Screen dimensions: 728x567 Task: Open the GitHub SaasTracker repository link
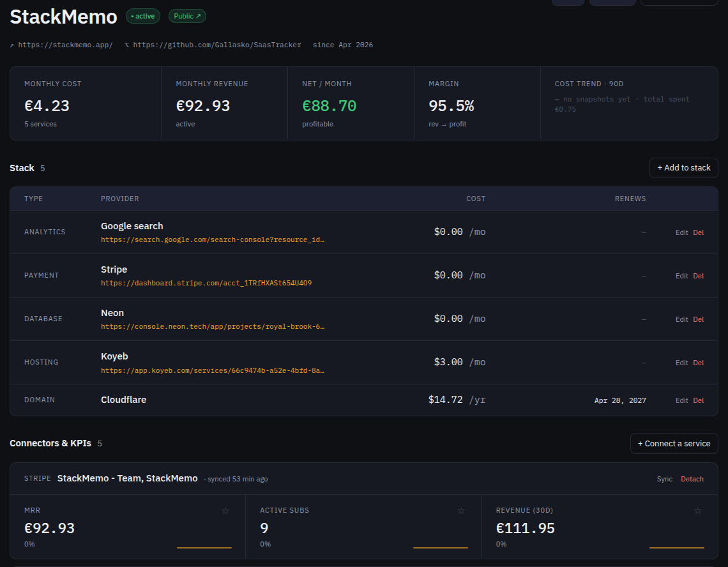tap(217, 45)
